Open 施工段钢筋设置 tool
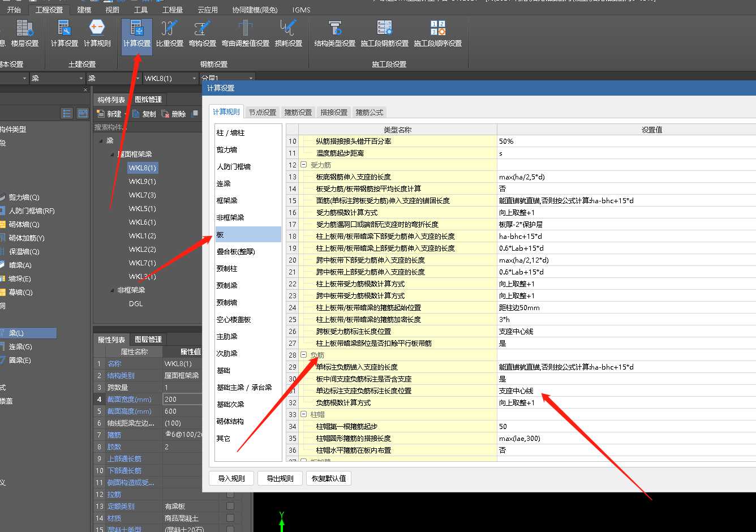The width and height of the screenshot is (756, 532). pos(385,34)
